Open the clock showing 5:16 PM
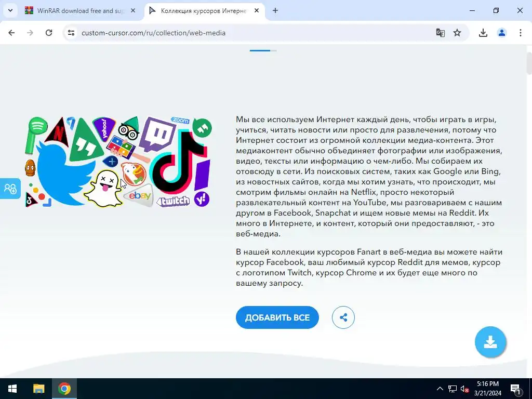 pos(487,389)
